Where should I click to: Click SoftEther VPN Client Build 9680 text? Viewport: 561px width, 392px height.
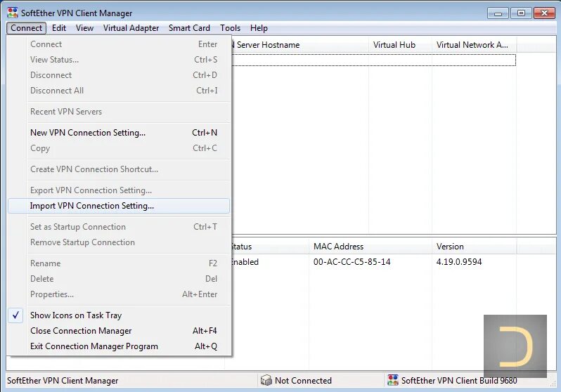[x=459, y=381]
